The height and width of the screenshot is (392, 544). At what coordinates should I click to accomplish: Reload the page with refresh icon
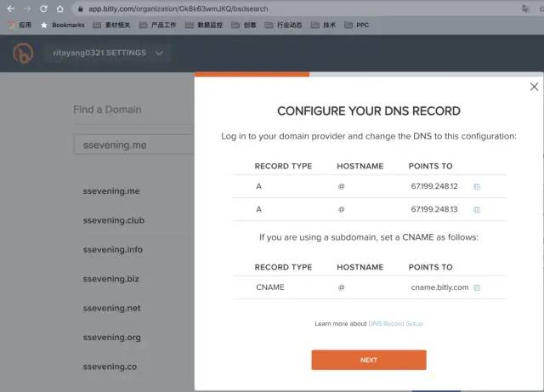pyautogui.click(x=43, y=9)
